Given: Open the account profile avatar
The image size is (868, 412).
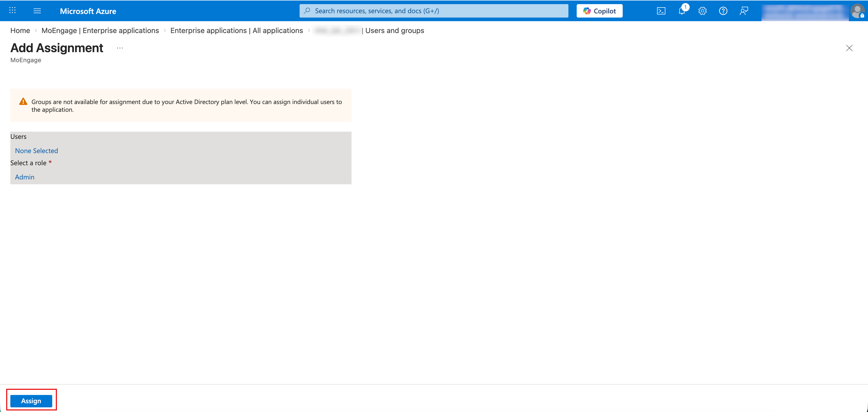Looking at the screenshot, I should click(857, 11).
